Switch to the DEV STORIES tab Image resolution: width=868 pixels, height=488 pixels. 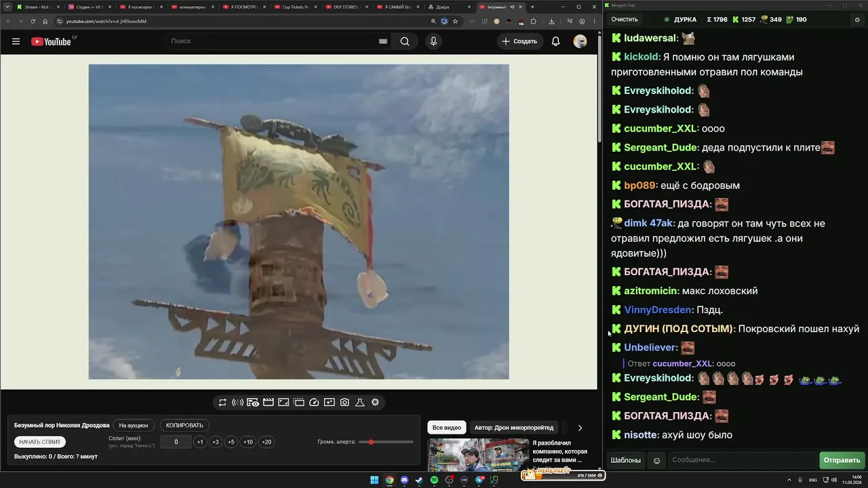[347, 7]
